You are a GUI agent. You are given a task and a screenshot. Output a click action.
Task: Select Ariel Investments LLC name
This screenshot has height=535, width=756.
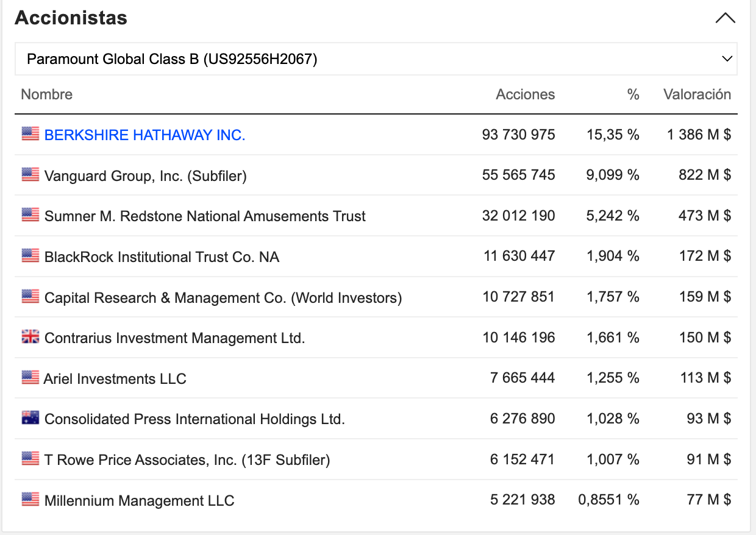point(115,379)
